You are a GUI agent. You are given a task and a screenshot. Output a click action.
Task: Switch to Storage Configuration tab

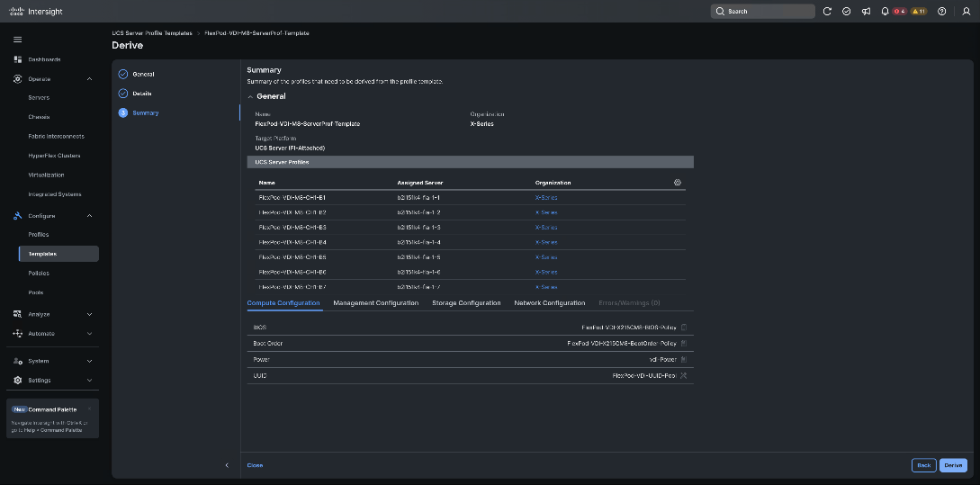(466, 302)
